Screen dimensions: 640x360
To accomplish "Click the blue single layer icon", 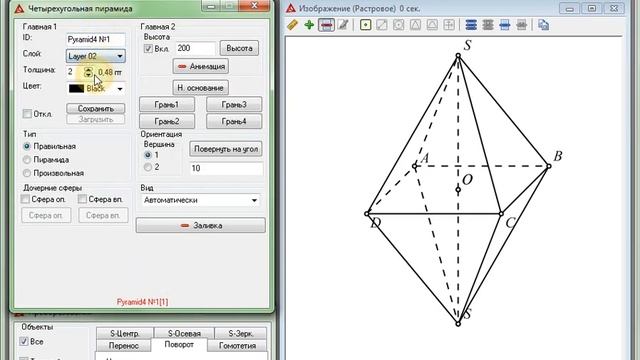I will click(504, 25).
